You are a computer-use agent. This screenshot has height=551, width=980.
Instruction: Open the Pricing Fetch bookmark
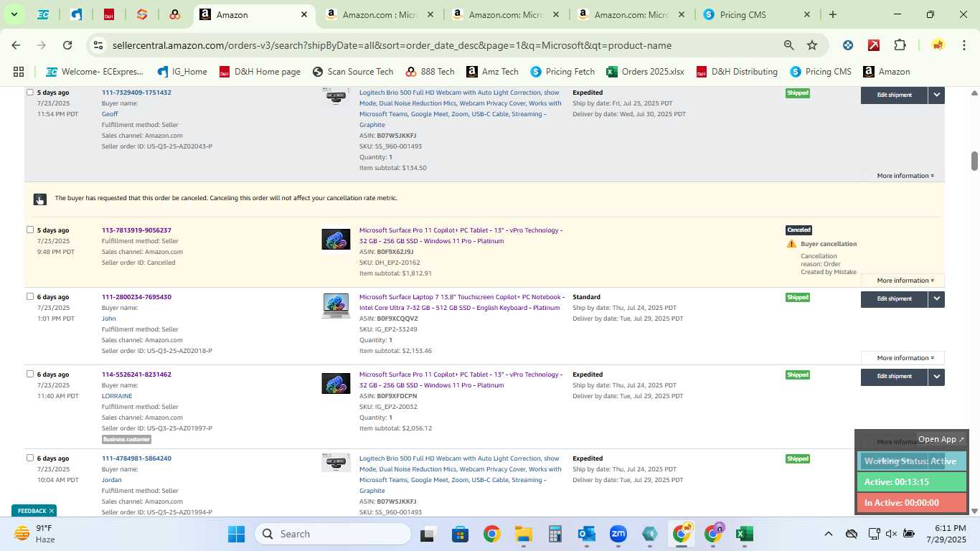tap(562, 72)
